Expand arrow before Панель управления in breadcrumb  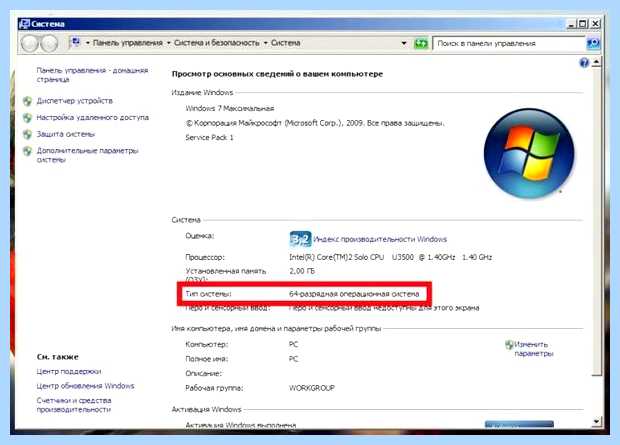(88, 43)
